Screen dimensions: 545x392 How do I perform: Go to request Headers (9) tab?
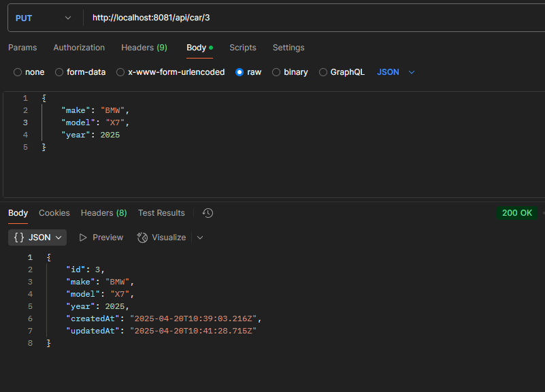144,48
